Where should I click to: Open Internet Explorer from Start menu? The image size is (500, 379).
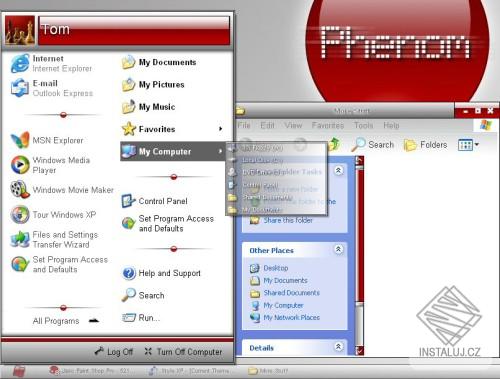click(52, 63)
